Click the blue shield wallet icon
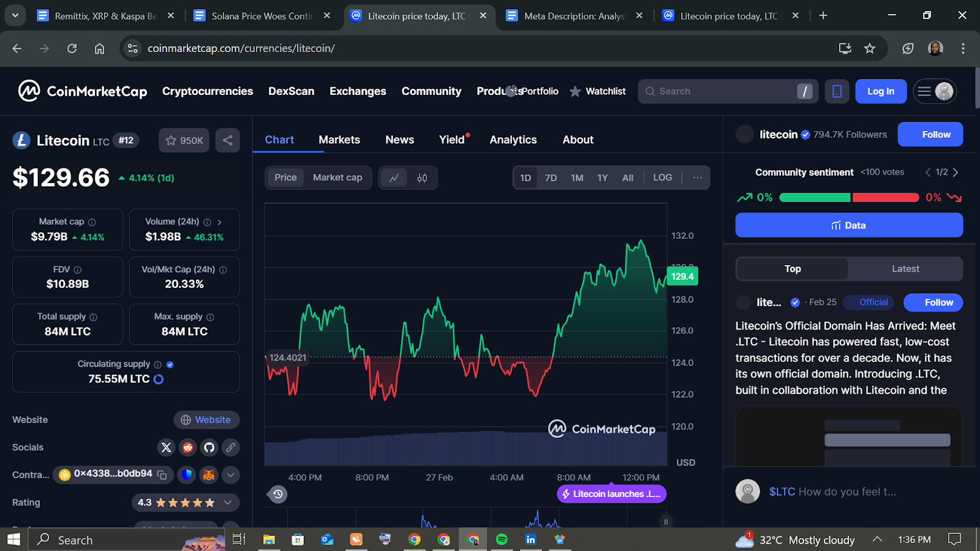Image resolution: width=980 pixels, height=551 pixels. [x=187, y=474]
